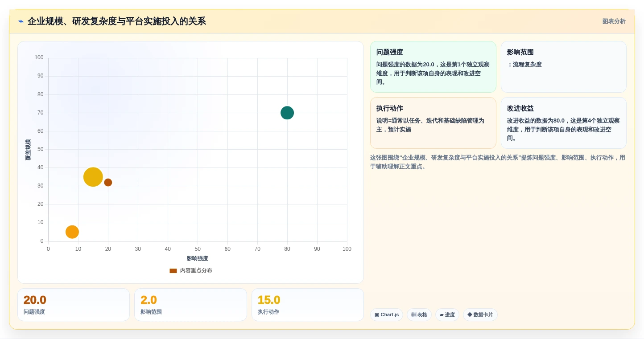Select the teal bubble in the chart

pyautogui.click(x=287, y=113)
